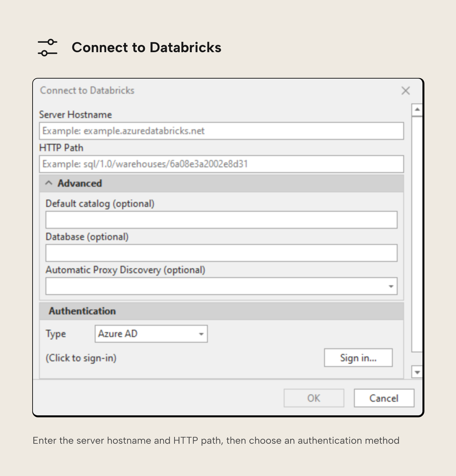Viewport: 456px width, 476px height.
Task: Click the vertical scrollbar thumb
Action: (417, 234)
